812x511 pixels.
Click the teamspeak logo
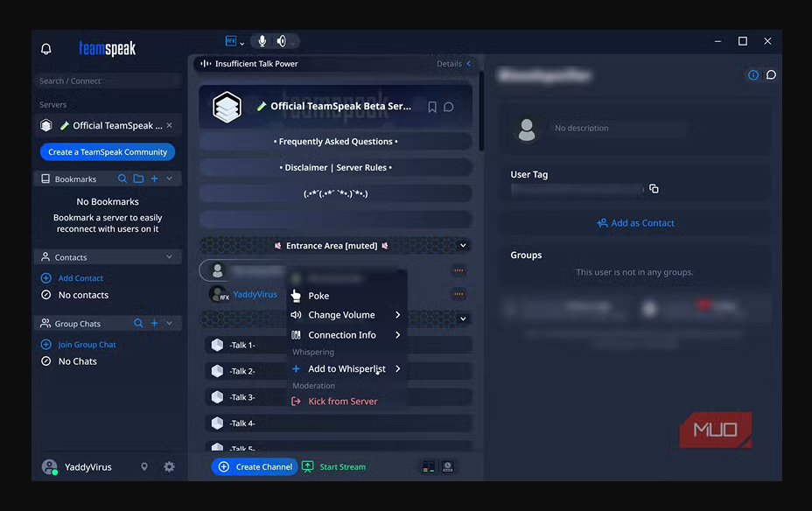click(108, 49)
